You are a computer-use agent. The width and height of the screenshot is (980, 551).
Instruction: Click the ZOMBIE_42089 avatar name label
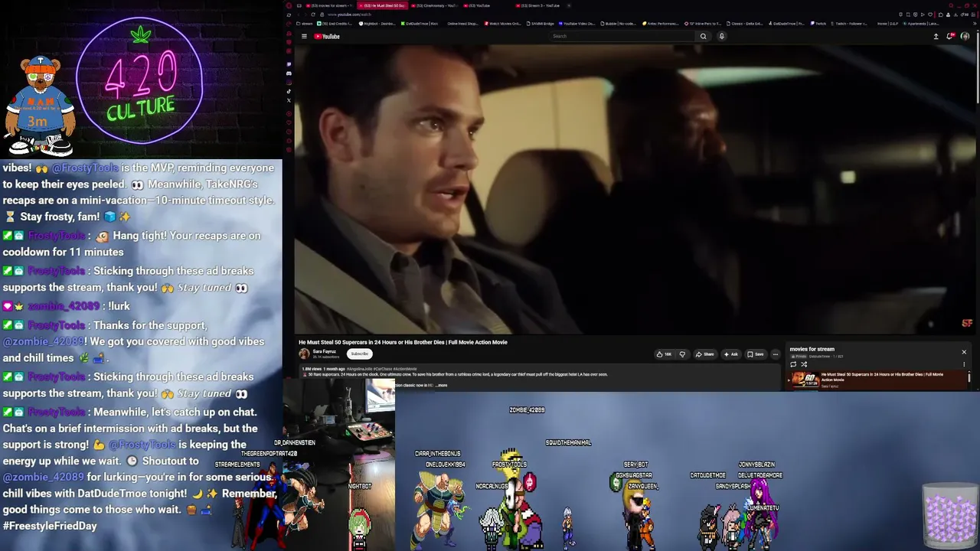[x=527, y=410]
